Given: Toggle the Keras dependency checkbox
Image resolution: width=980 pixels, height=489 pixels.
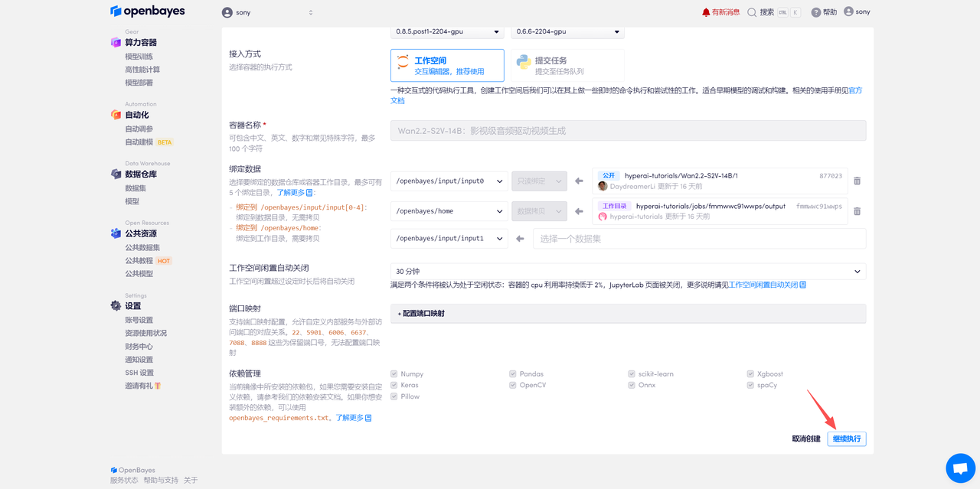Looking at the screenshot, I should [x=394, y=385].
